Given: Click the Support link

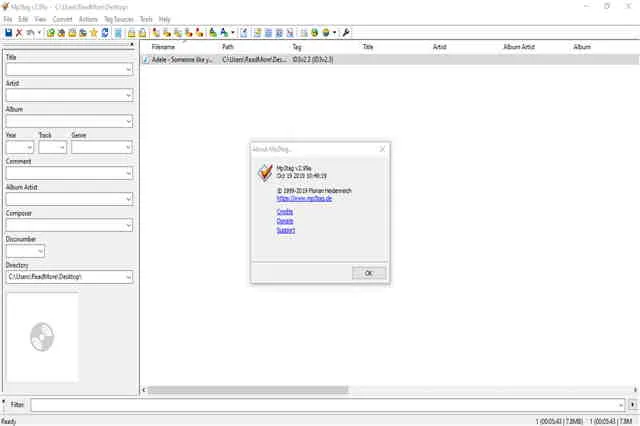Looking at the screenshot, I should (286, 231).
